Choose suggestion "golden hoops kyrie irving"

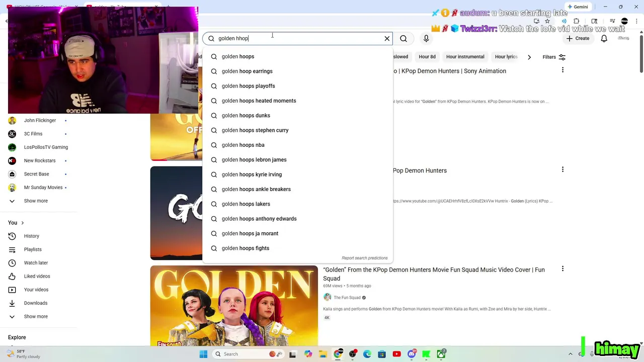(x=297, y=174)
